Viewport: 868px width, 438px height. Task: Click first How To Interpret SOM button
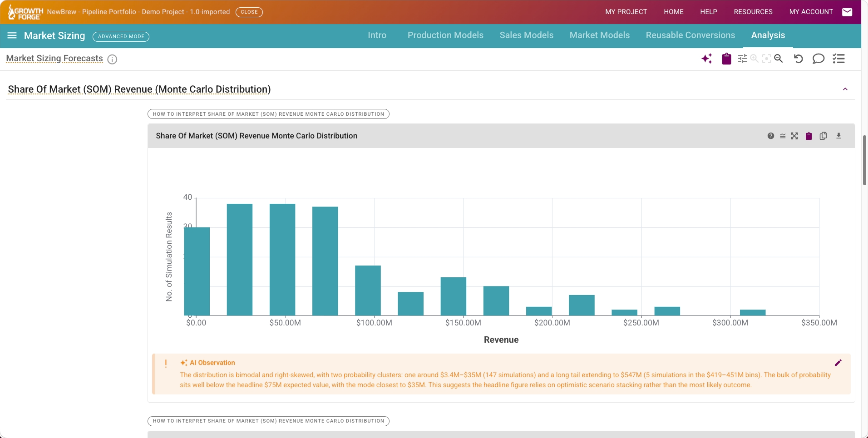tap(268, 114)
